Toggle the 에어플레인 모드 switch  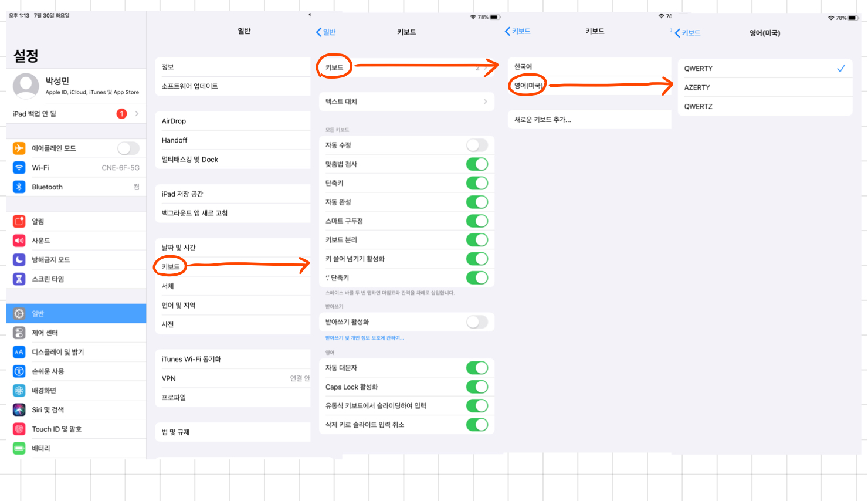click(128, 148)
